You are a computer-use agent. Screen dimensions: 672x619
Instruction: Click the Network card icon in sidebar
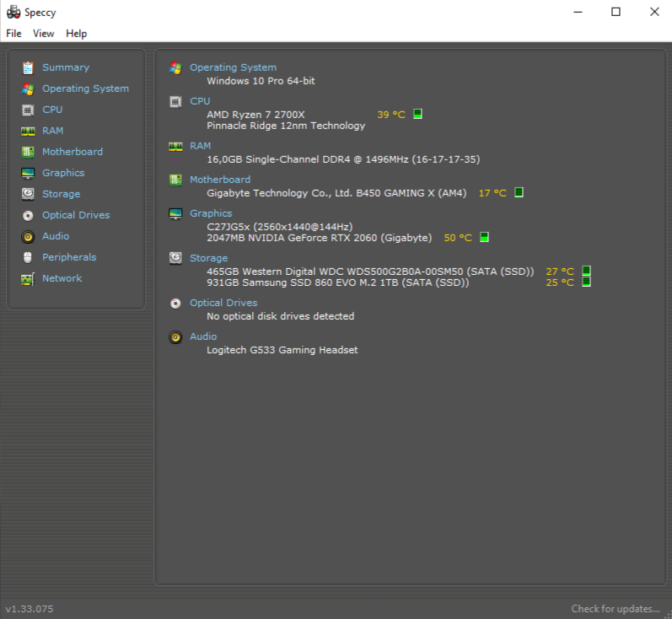28,279
